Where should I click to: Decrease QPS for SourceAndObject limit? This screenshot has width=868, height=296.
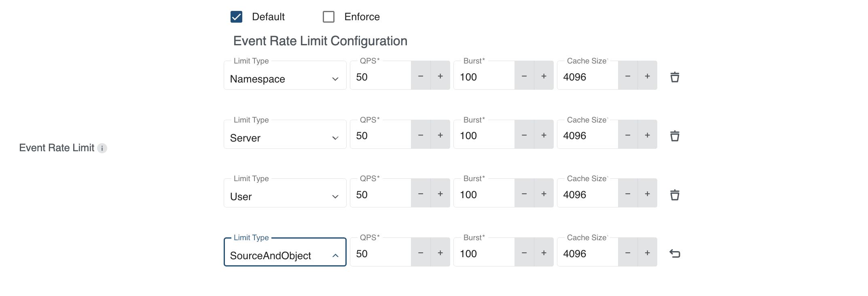(x=421, y=253)
